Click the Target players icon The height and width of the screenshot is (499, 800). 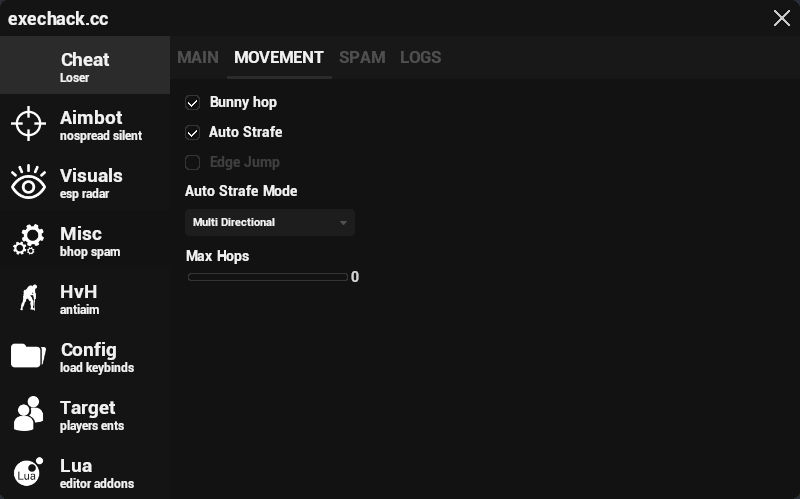[28, 414]
